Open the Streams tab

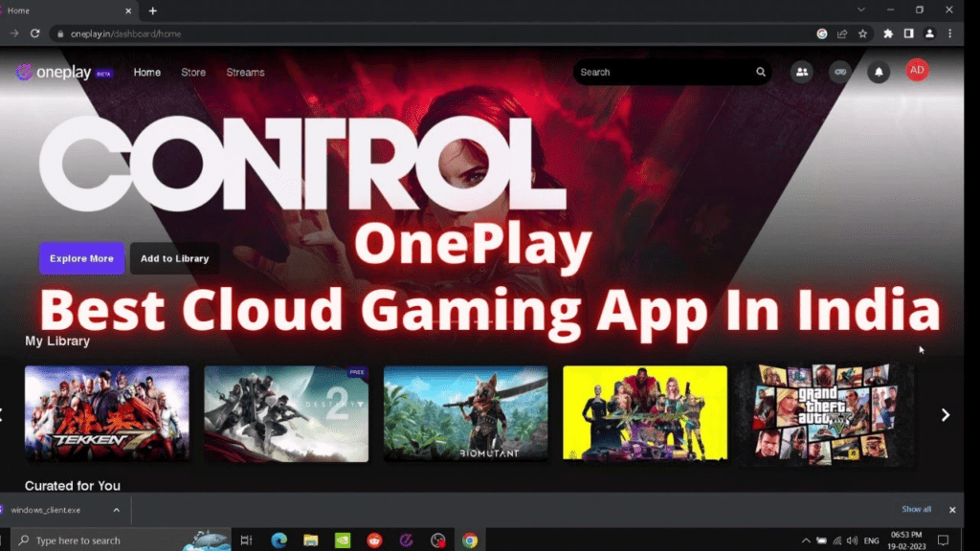[x=245, y=73]
